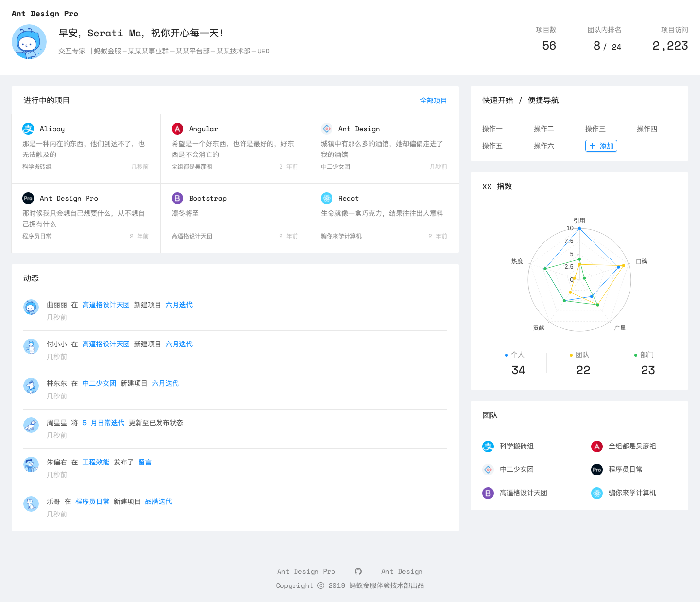Click the Bootstrap project logo
This screenshot has height=602, width=700.
(177, 198)
